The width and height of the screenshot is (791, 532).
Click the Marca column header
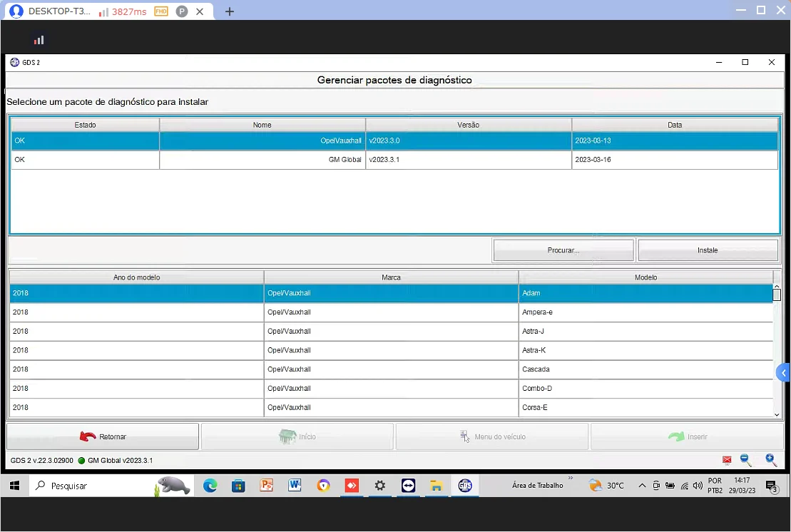click(x=391, y=277)
